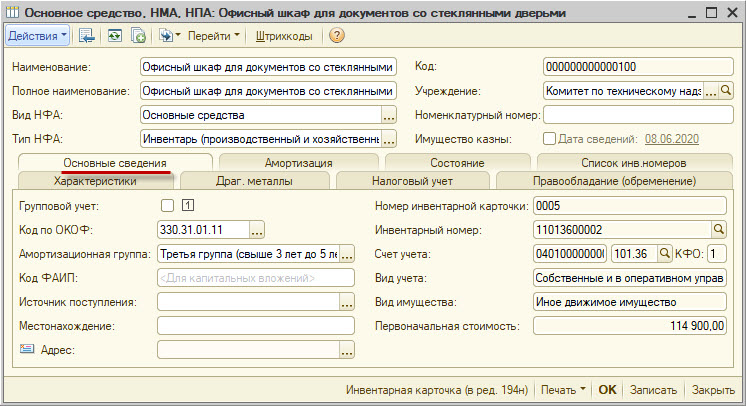Click the Штрихкоды toolbar button

[x=284, y=36]
